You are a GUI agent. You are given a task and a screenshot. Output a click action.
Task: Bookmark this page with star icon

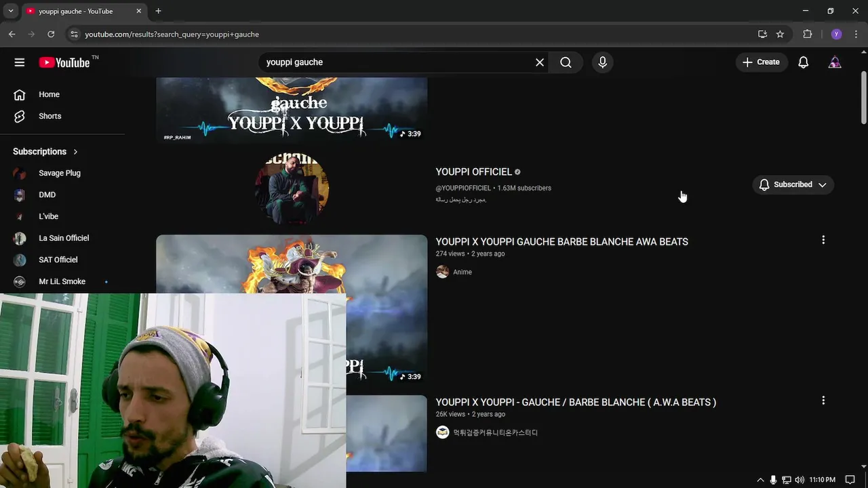pyautogui.click(x=780, y=34)
